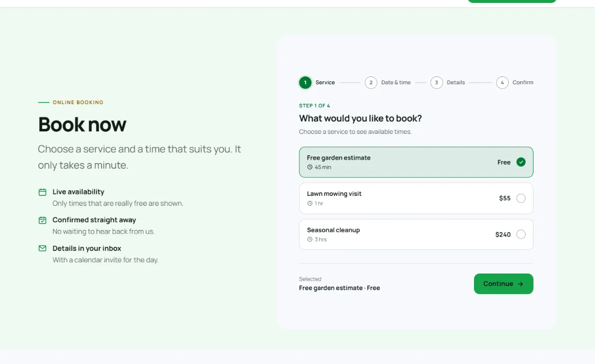The height and width of the screenshot is (364, 595).
Task: Click With a calendar invite for the day text
Action: [106, 260]
